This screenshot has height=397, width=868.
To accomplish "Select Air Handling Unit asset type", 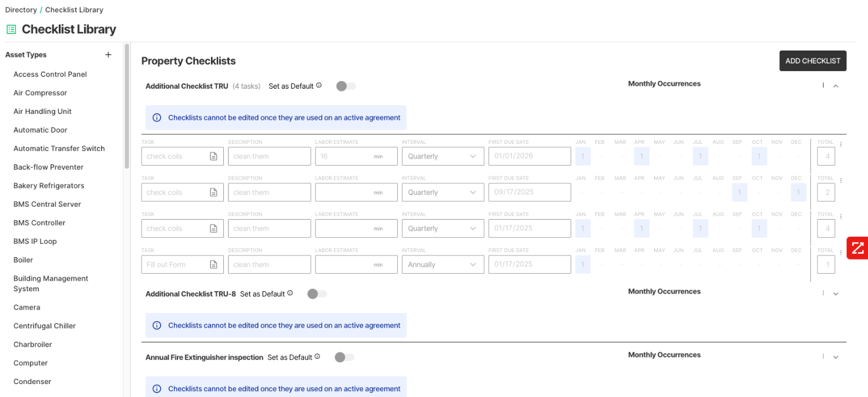I will pos(42,112).
